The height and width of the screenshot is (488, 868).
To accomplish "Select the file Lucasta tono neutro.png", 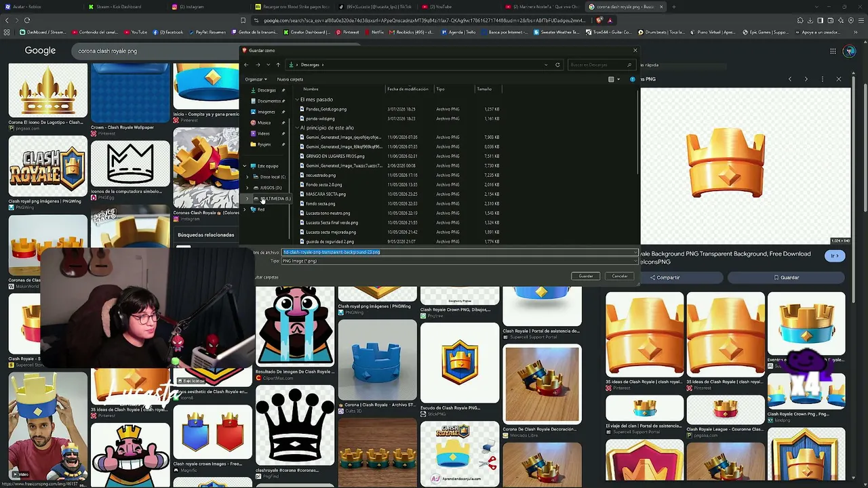I will pos(328,213).
